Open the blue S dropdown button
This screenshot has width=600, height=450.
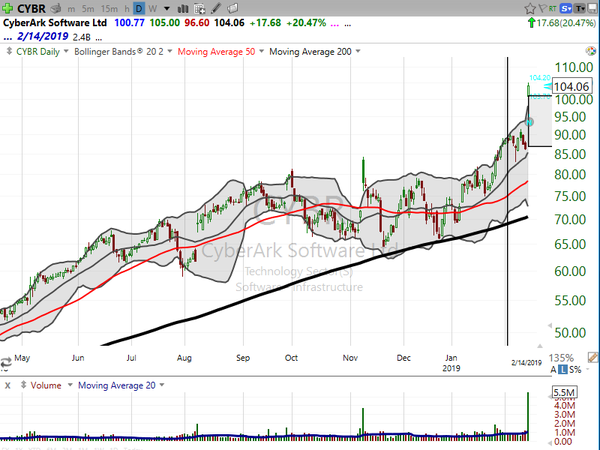coord(566,8)
